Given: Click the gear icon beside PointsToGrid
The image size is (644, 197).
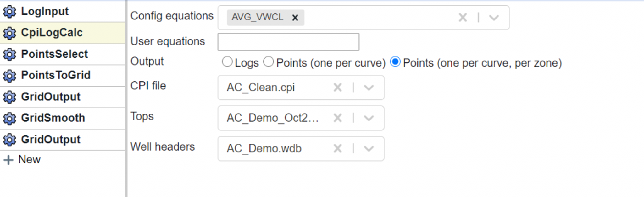Looking at the screenshot, I should (9, 76).
